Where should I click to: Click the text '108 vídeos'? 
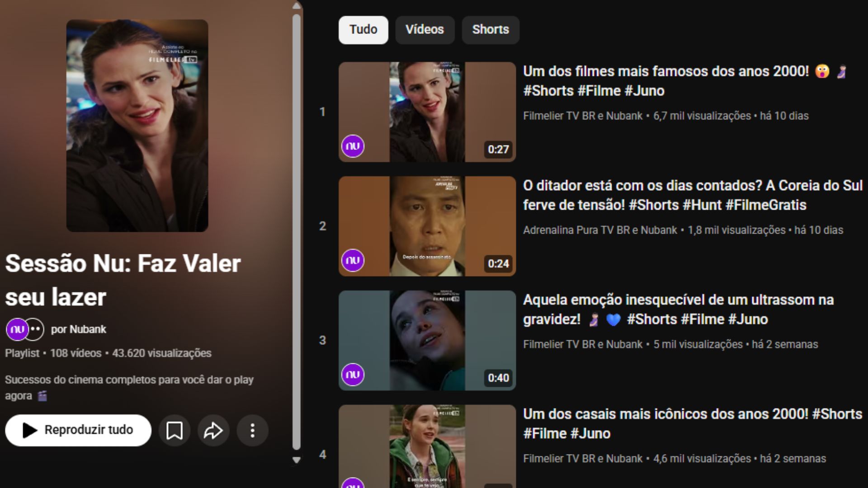pos(75,353)
